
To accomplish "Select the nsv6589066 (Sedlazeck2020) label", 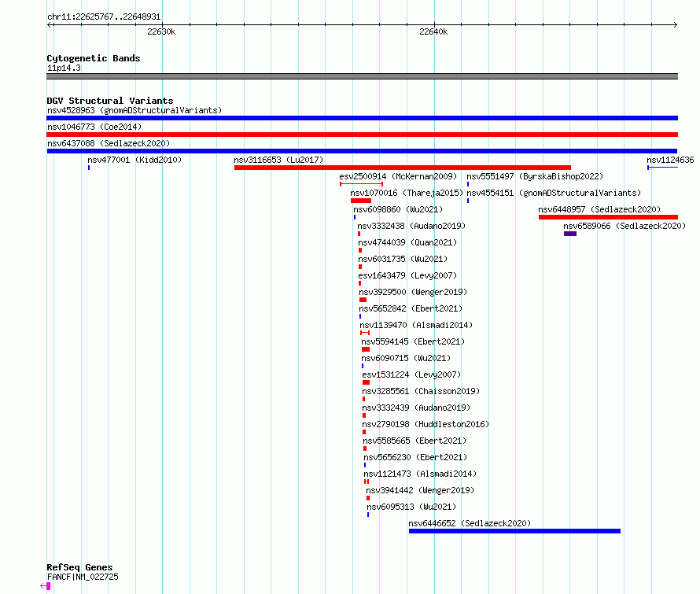I will coord(624,226).
